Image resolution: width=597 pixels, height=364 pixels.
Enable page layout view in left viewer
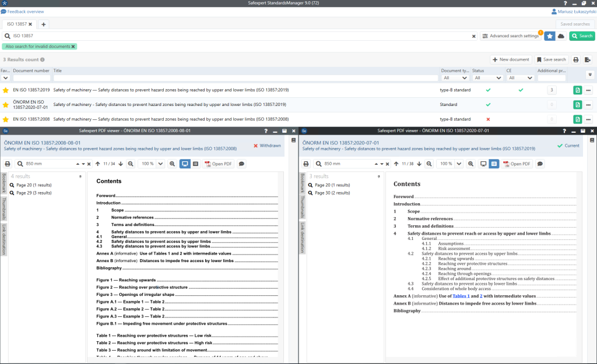(196, 164)
